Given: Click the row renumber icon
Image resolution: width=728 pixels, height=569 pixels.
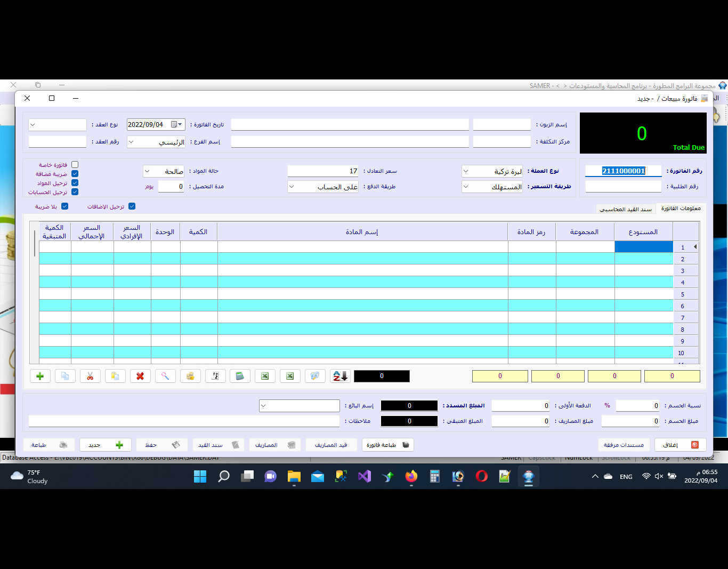Looking at the screenshot, I should point(215,376).
